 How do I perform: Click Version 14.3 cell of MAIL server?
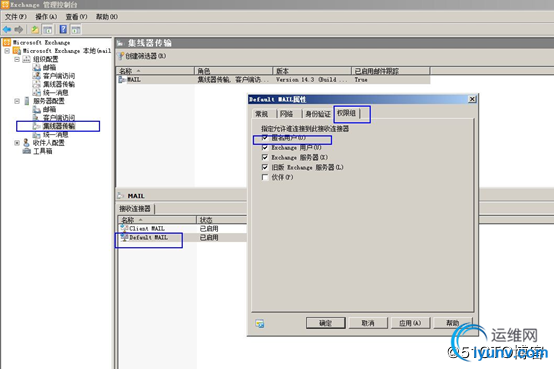click(311, 80)
